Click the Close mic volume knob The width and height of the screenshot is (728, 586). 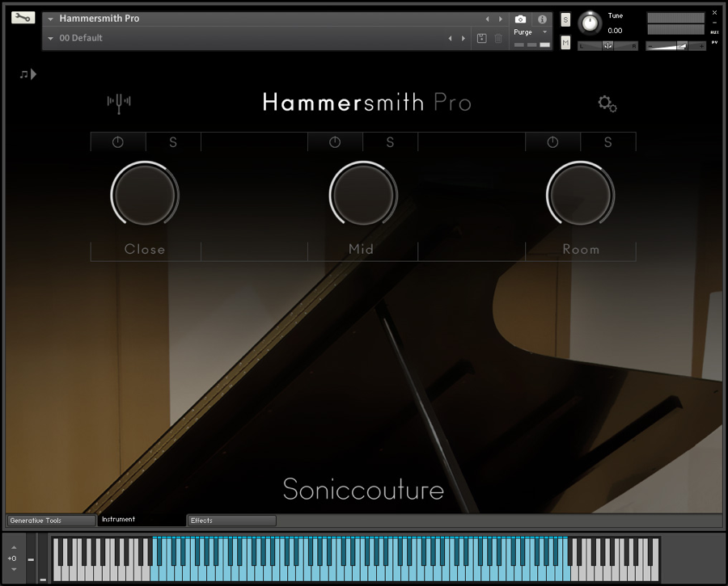click(145, 195)
